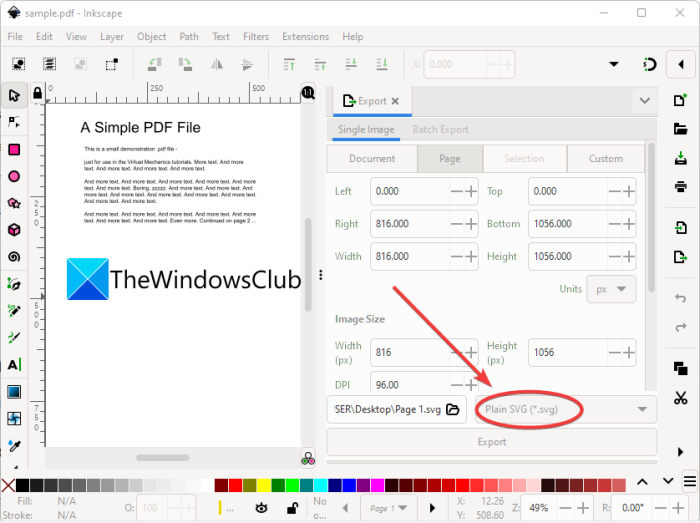This screenshot has width=700, height=523.
Task: Go to the next page arrow
Action: tap(432, 508)
